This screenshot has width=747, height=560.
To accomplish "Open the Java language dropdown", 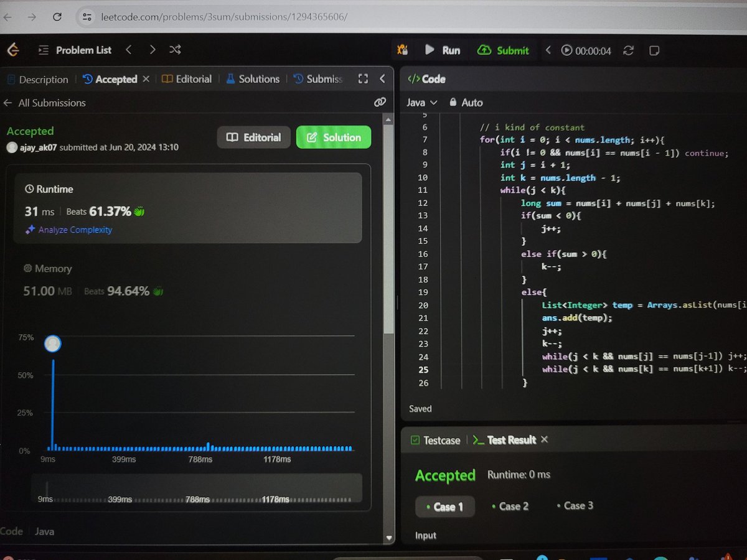I will pyautogui.click(x=422, y=102).
